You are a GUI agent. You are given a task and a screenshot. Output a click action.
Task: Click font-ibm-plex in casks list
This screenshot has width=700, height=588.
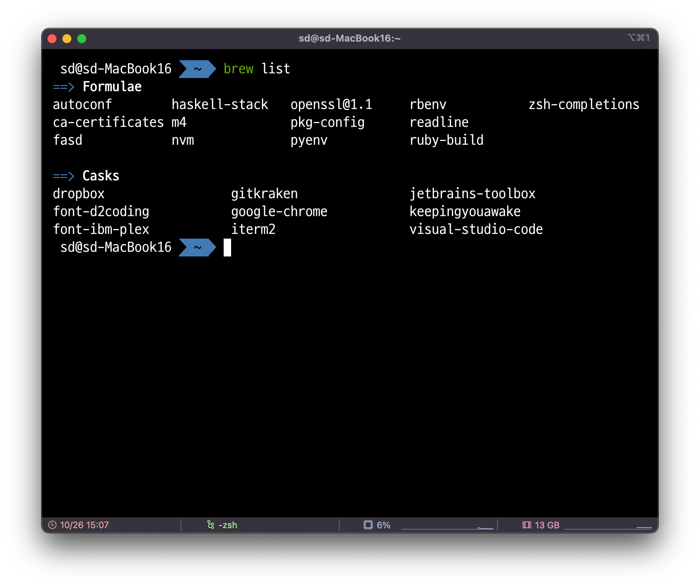(101, 229)
